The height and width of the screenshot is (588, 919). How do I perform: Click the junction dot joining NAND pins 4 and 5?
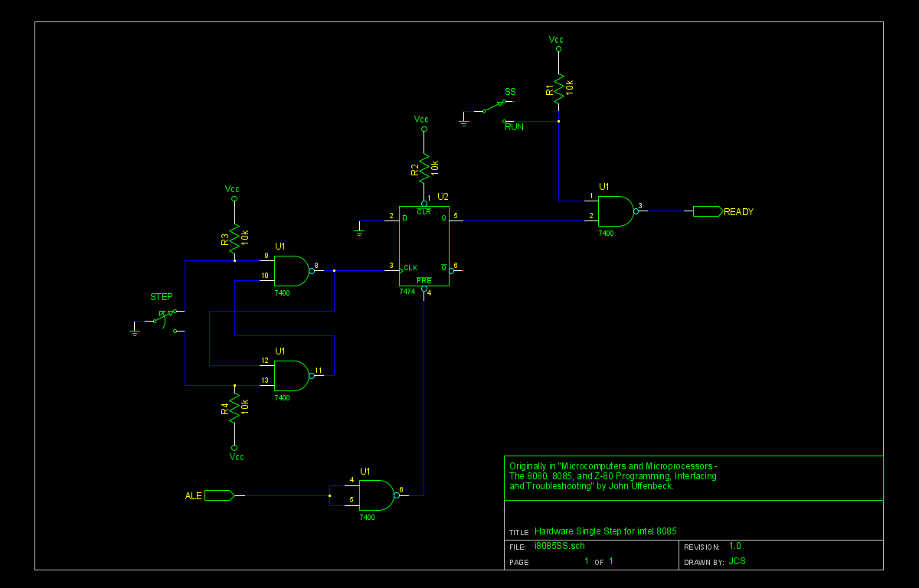click(329, 495)
